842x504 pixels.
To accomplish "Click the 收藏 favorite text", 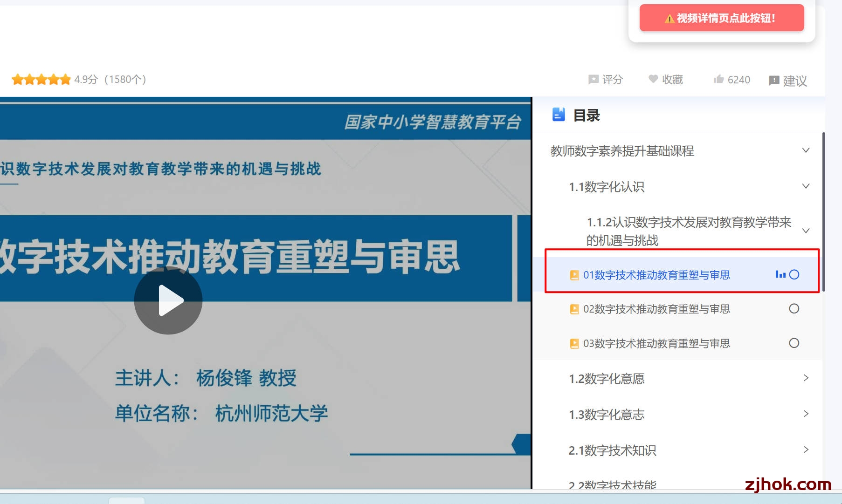I will click(x=672, y=80).
